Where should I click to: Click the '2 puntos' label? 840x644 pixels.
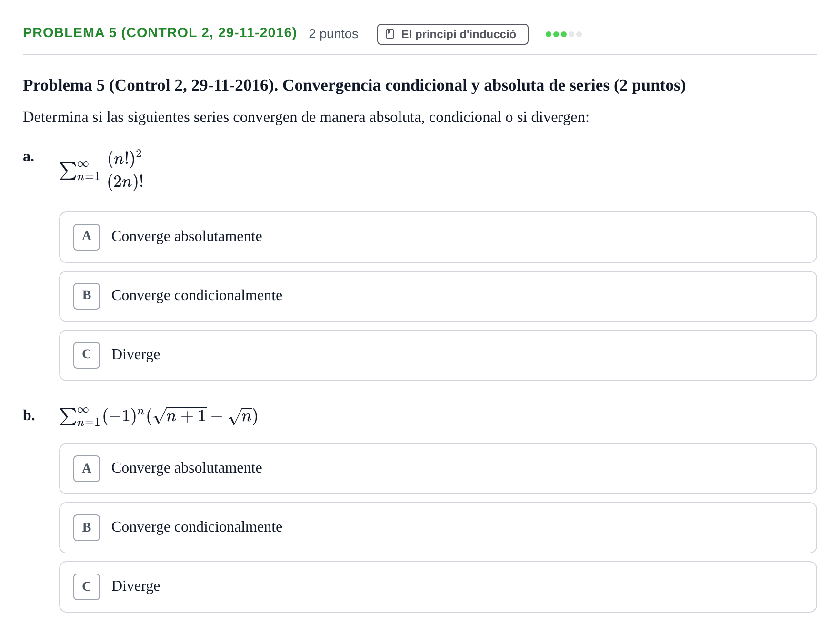[333, 34]
